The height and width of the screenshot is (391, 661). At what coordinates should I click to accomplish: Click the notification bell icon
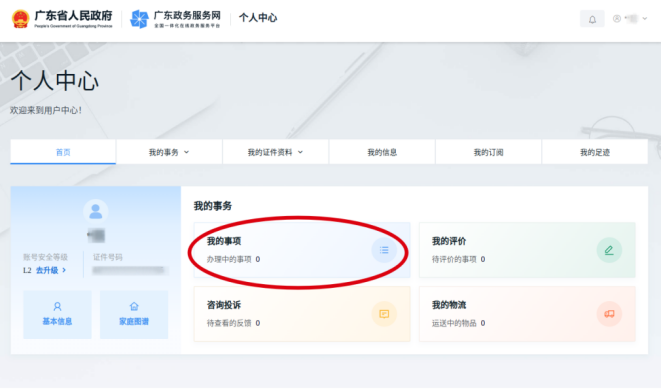coord(592,19)
